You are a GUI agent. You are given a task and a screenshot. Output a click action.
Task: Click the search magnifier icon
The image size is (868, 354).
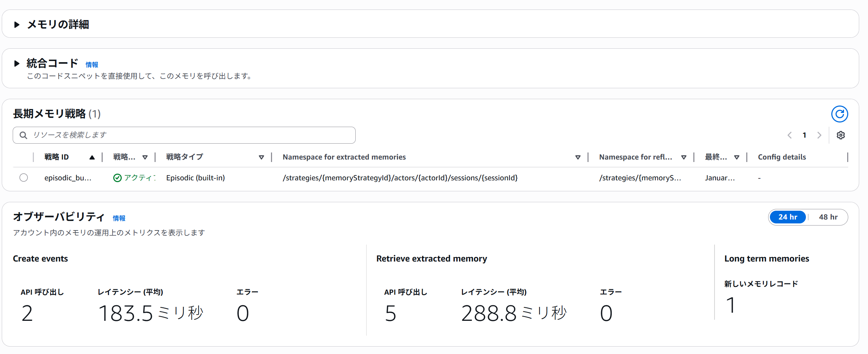[x=23, y=135]
